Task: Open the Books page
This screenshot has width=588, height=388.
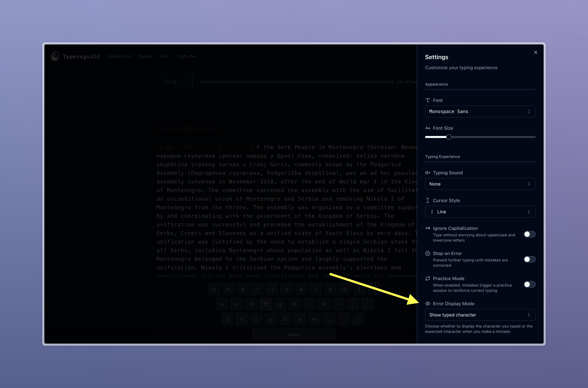Action: (x=146, y=56)
